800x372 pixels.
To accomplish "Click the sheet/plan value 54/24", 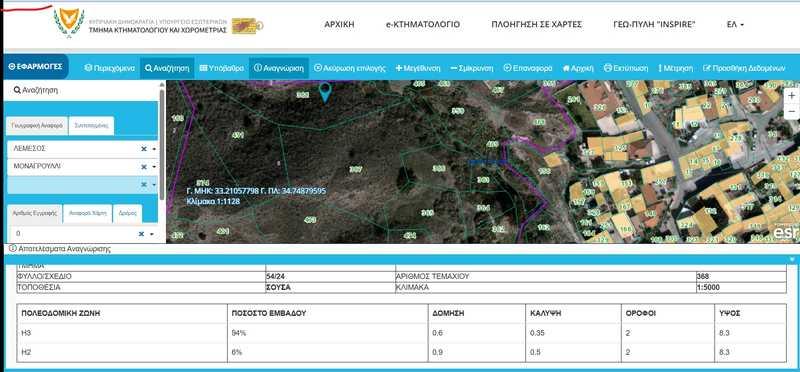I will [275, 276].
